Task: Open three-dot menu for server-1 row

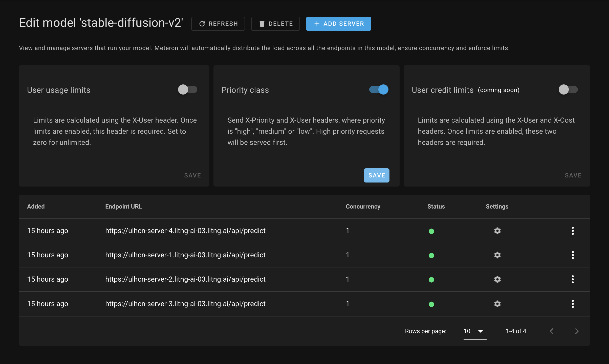Action: [573, 255]
